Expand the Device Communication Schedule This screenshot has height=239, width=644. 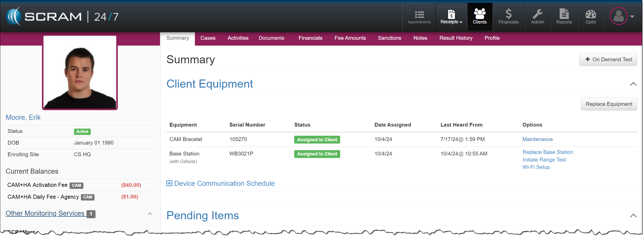click(169, 183)
